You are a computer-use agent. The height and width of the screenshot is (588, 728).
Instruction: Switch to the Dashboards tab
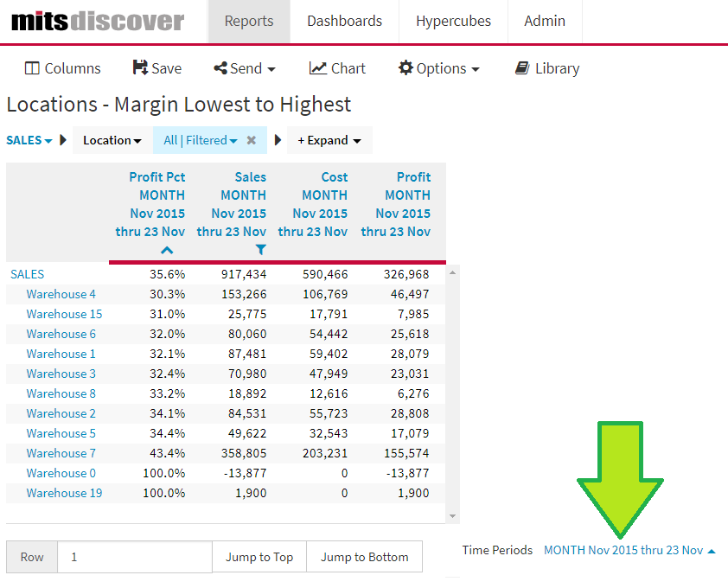(344, 21)
